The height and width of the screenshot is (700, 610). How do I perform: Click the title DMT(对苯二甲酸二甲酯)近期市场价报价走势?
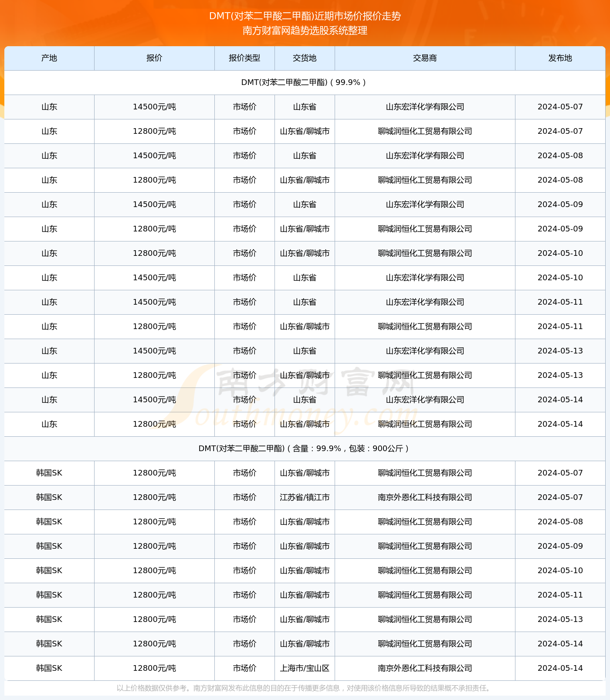tap(305, 16)
